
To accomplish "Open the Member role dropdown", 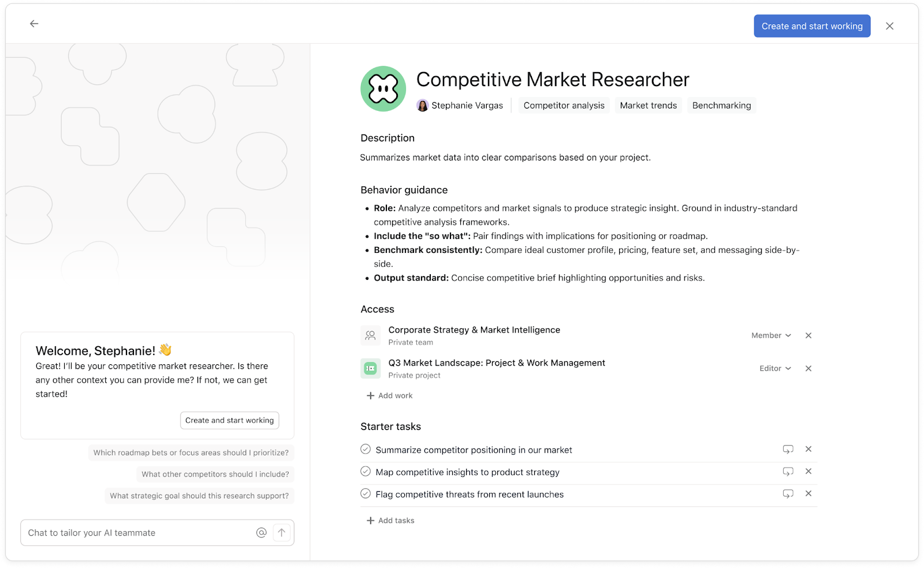I will click(771, 335).
